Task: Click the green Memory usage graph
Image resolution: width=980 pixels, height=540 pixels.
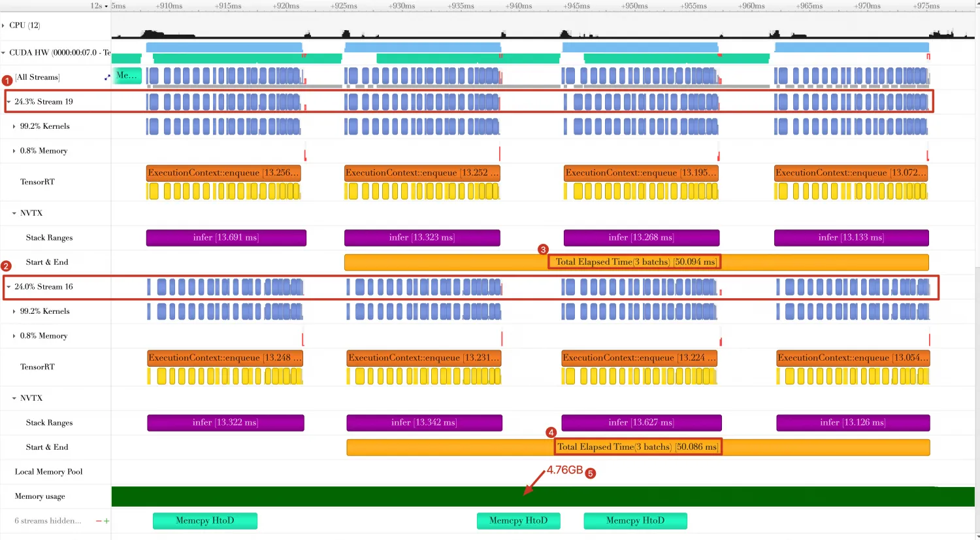Action: pyautogui.click(x=543, y=496)
